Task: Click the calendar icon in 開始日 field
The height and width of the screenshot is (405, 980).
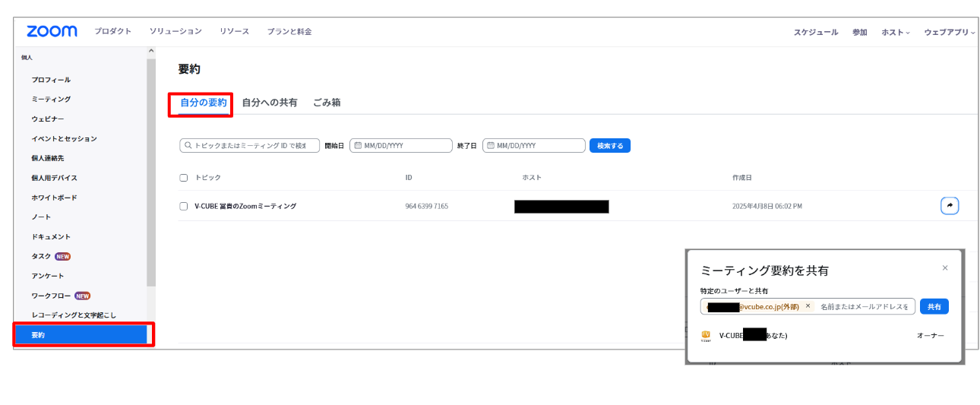Action: pos(358,145)
